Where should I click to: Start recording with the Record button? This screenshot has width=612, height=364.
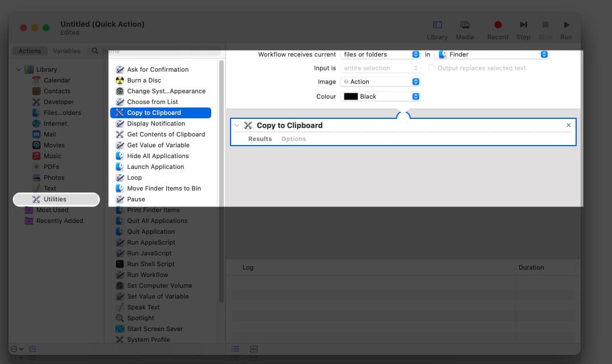[498, 25]
